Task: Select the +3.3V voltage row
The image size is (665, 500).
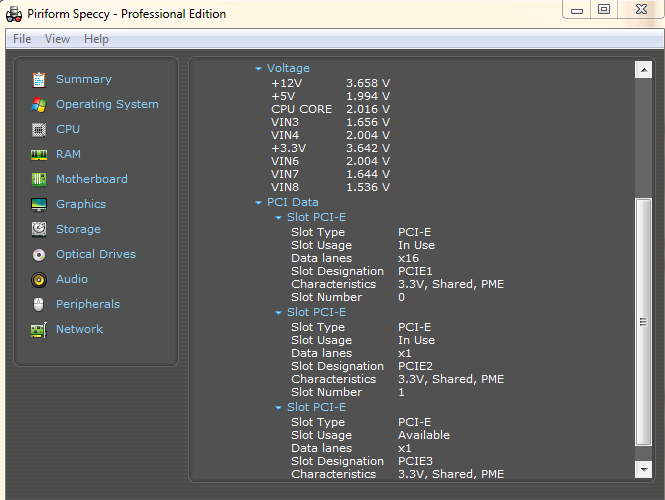Action: tap(330, 148)
